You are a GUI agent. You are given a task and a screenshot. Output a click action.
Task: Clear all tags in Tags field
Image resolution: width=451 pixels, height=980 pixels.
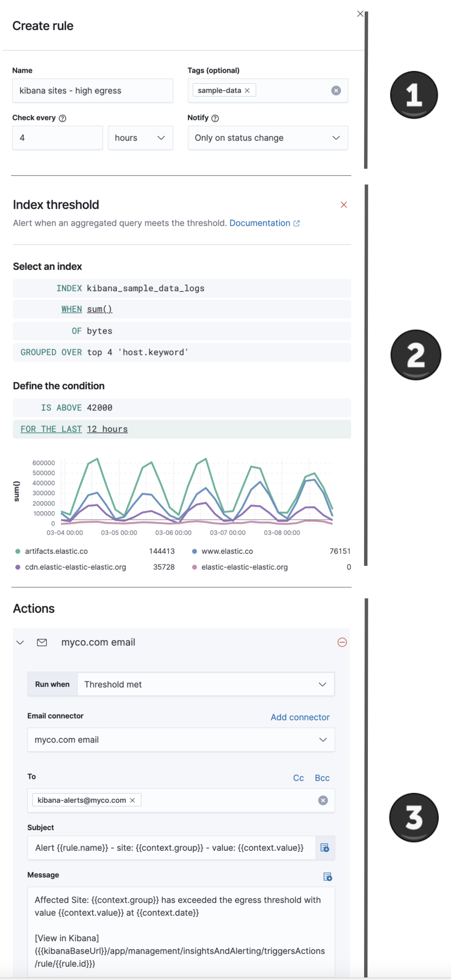click(336, 90)
